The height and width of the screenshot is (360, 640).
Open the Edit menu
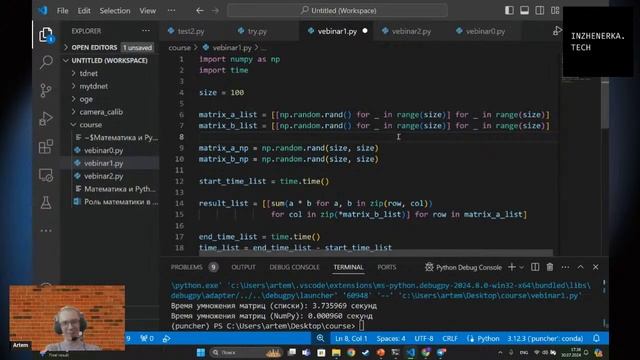[x=84, y=11]
